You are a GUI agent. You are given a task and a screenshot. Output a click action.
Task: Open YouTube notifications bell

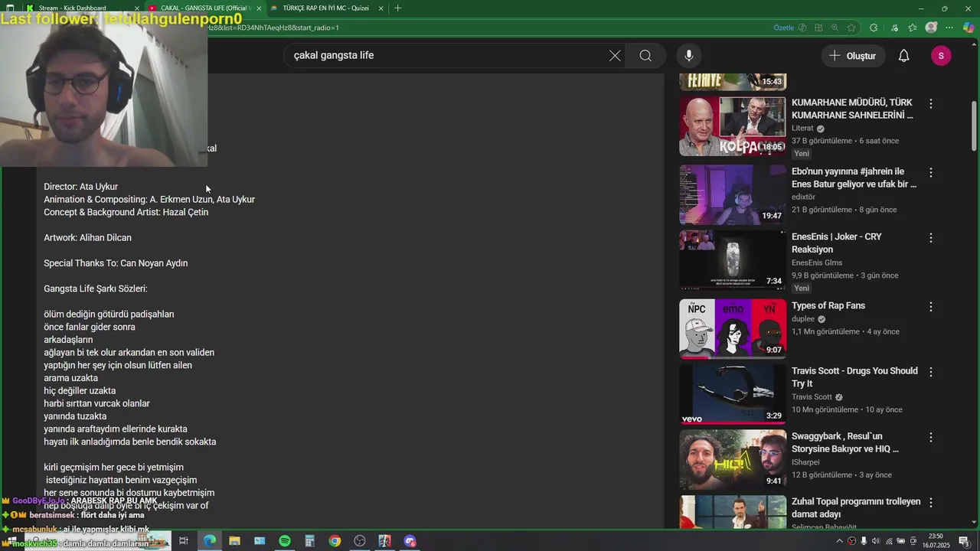[x=903, y=56]
